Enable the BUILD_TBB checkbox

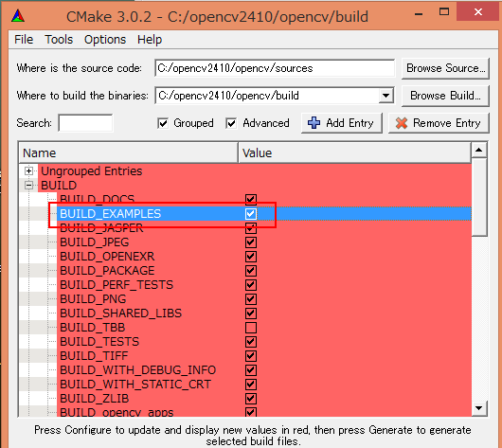pos(251,328)
